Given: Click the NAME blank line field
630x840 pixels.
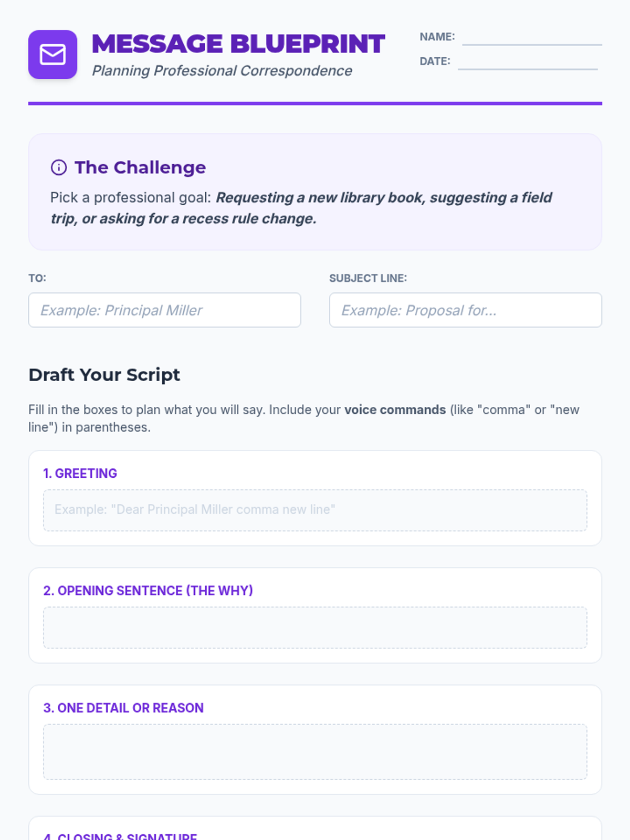Looking at the screenshot, I should tap(531, 39).
